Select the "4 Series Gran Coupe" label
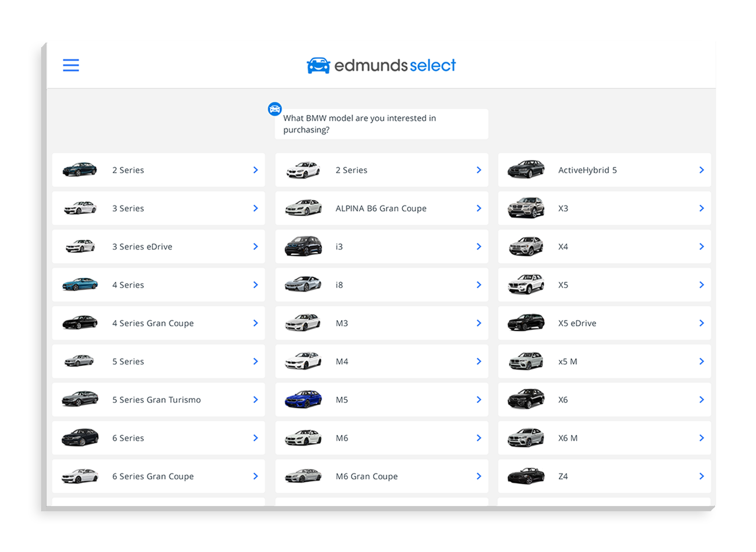 153,323
